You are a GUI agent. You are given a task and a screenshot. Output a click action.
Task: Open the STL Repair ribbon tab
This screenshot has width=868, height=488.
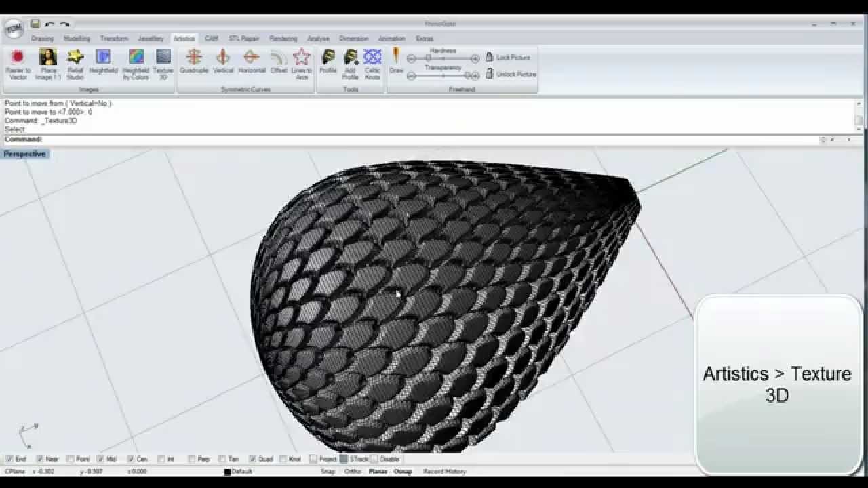(244, 39)
